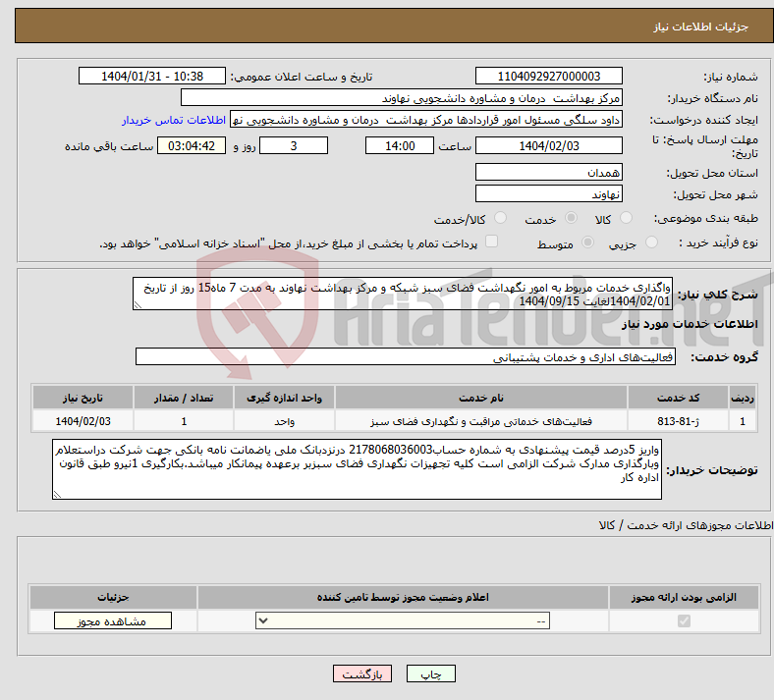The image size is (774, 700).
Task: Click the واحد اندازه گیری column header
Action: (x=284, y=398)
